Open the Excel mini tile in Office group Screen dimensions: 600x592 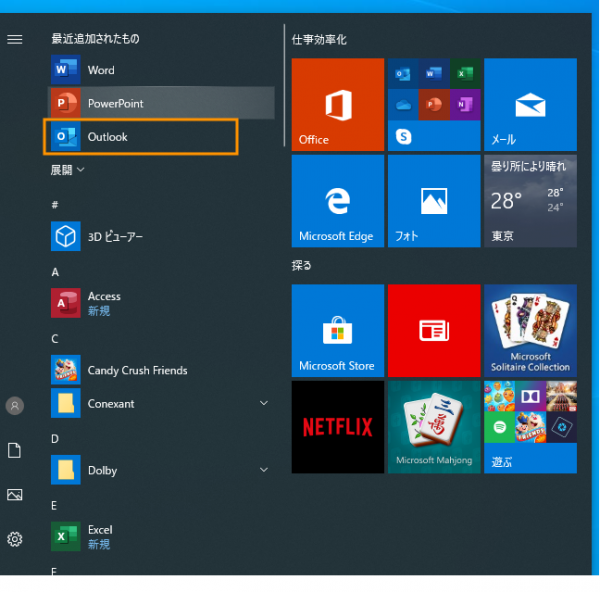pyautogui.click(x=465, y=73)
